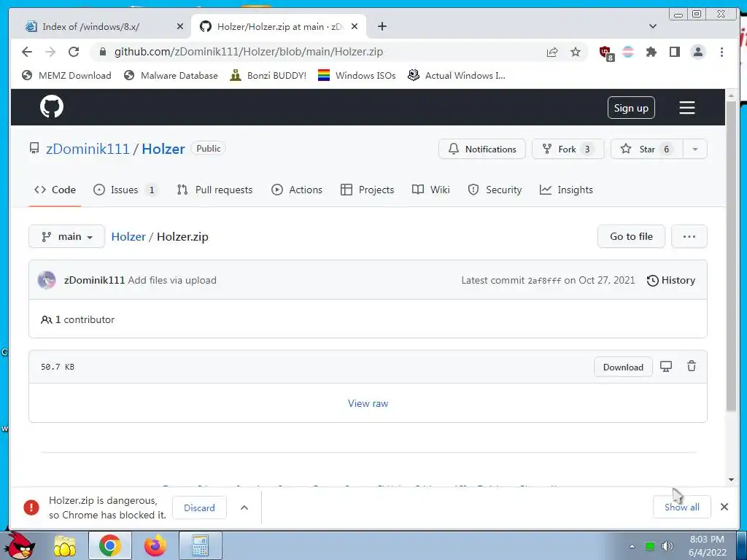Viewport: 747px width, 560px height.
Task: Open Chrome from the taskbar
Action: click(x=110, y=545)
